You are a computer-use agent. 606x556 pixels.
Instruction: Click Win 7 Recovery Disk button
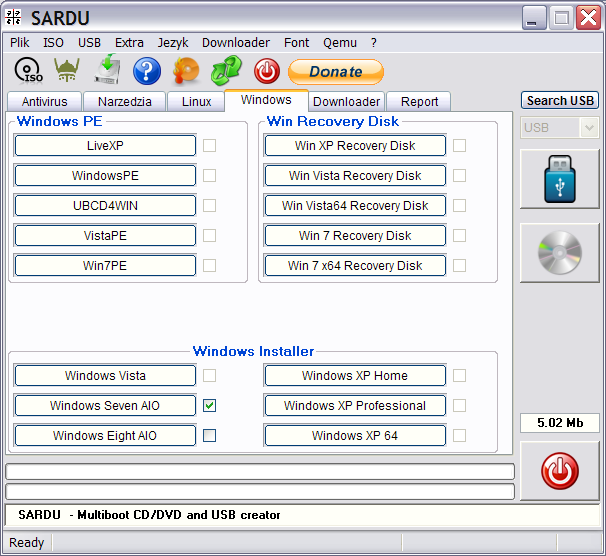pyautogui.click(x=355, y=236)
